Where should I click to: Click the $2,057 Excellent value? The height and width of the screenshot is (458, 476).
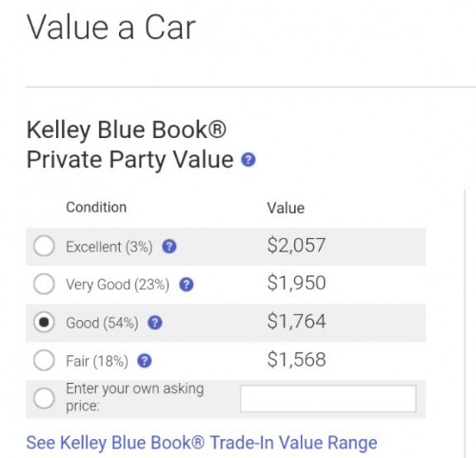pyautogui.click(x=296, y=246)
